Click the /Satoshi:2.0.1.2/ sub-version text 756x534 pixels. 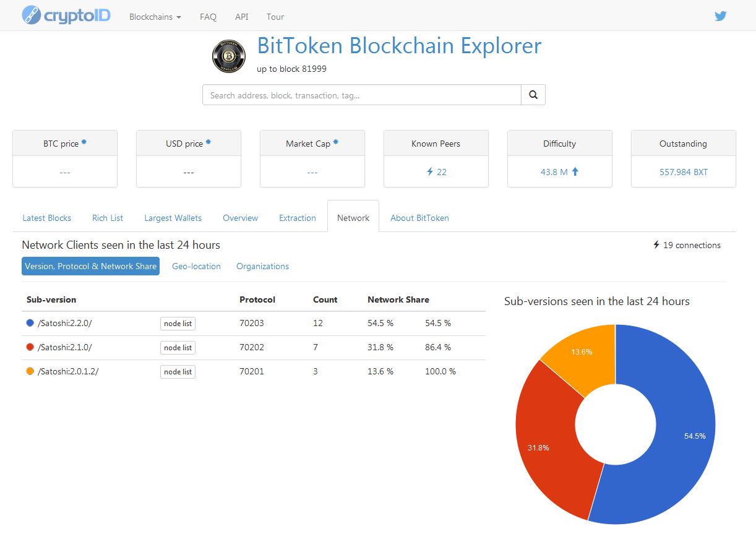click(68, 371)
